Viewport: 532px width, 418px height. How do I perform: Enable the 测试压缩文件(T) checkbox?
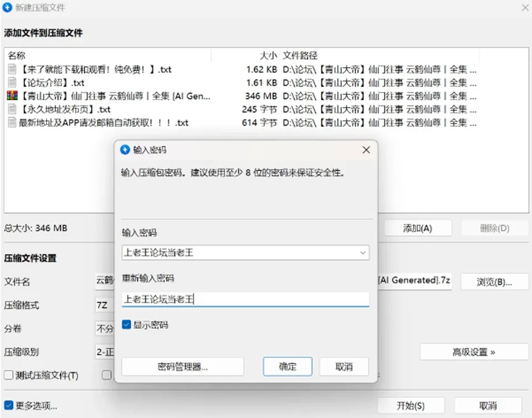point(8,375)
